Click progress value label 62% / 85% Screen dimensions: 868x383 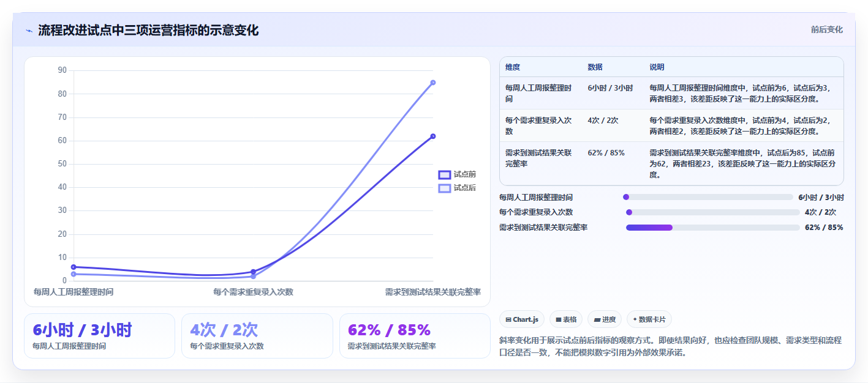click(824, 228)
